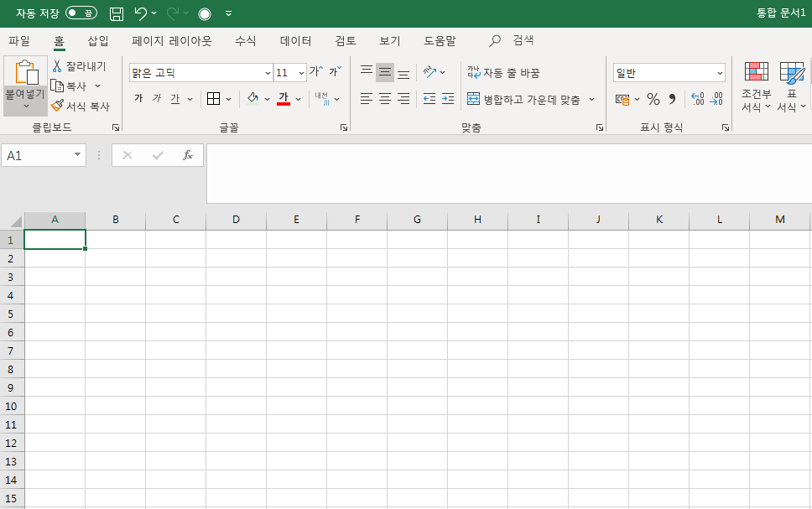Click the Paste (붙여넣기) clipboard icon
This screenshot has height=509, width=812.
click(x=26, y=72)
